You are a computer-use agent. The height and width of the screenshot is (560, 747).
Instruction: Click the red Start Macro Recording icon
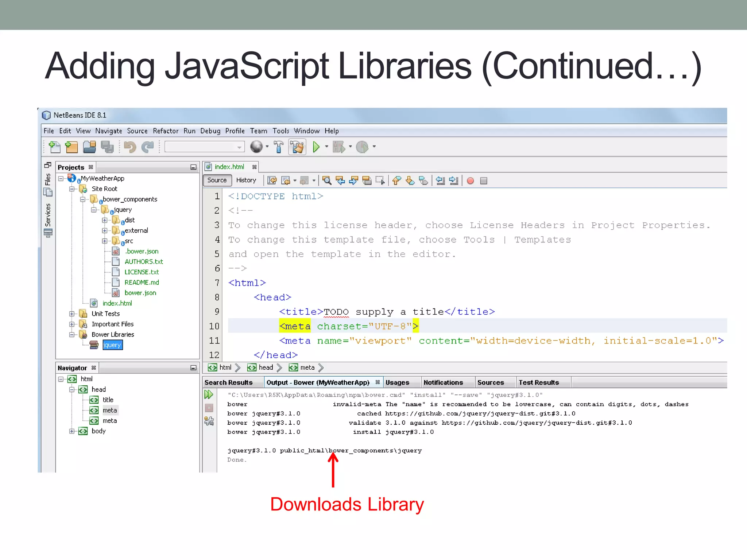pos(471,181)
